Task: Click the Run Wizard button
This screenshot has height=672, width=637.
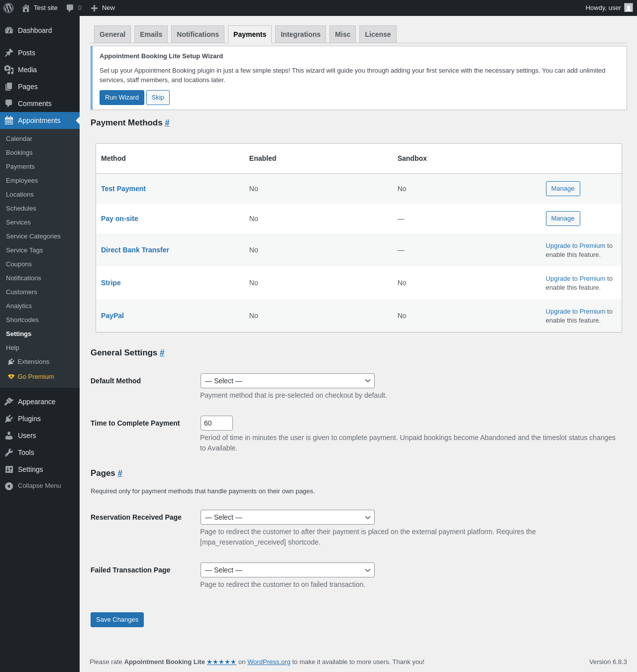Action: point(122,98)
